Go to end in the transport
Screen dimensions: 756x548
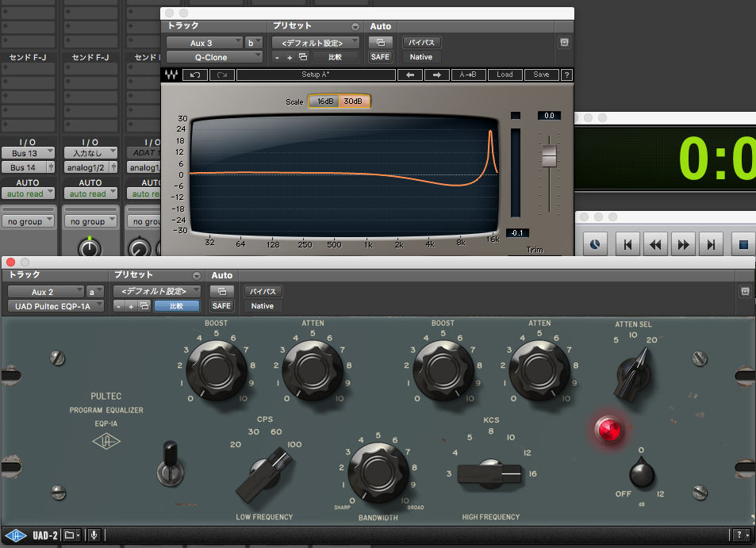coord(711,245)
